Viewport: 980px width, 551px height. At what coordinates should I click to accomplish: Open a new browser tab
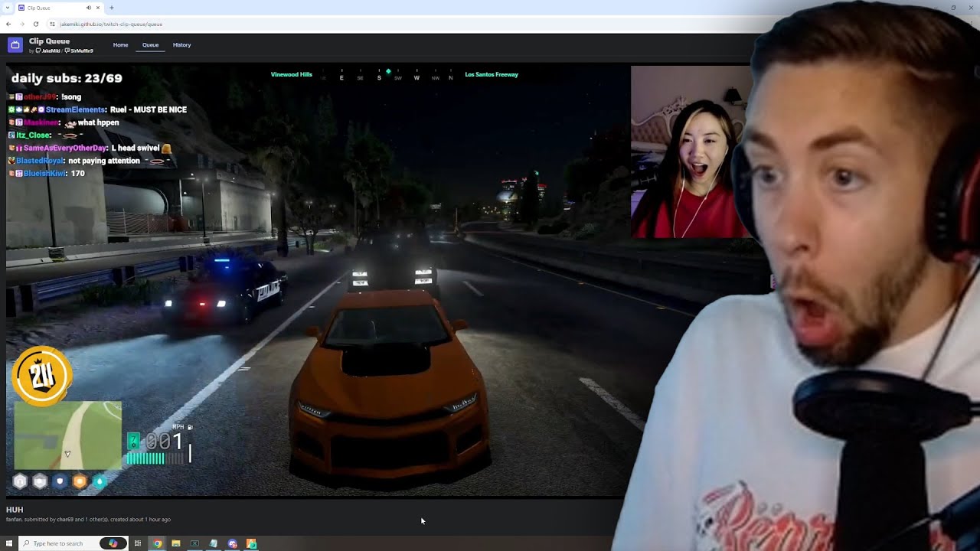point(112,8)
